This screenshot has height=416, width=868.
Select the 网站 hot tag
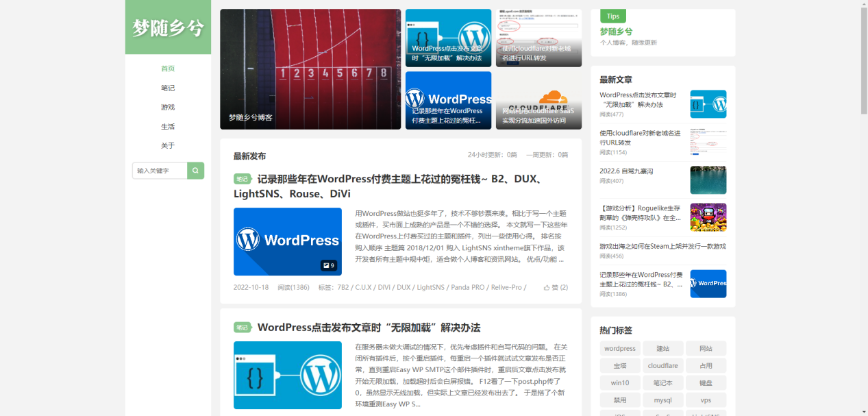tap(706, 348)
